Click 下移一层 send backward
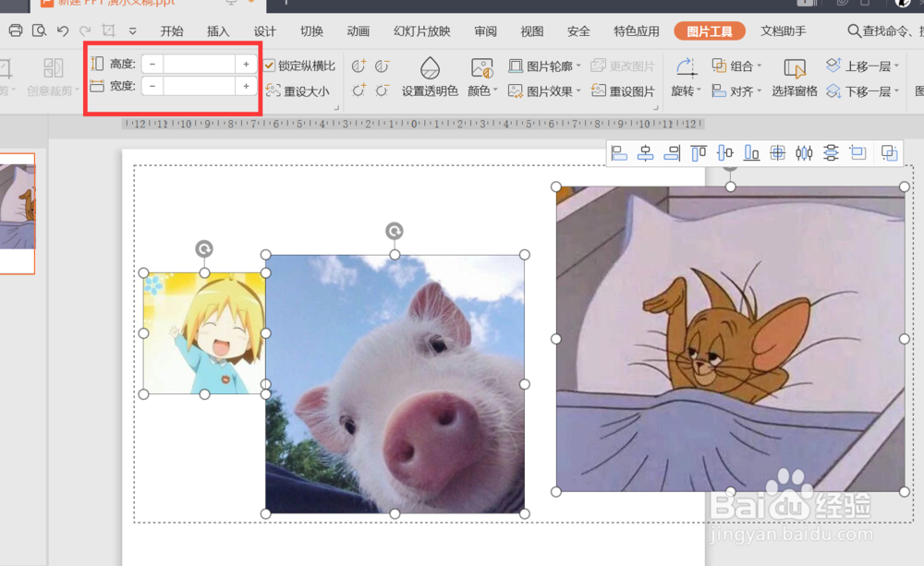This screenshot has height=566, width=924. click(x=862, y=90)
